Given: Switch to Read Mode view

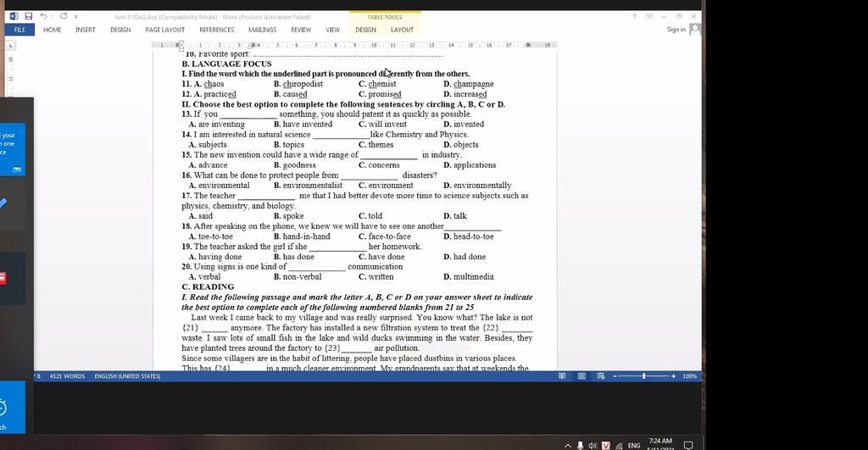Looking at the screenshot, I should pos(562,375).
